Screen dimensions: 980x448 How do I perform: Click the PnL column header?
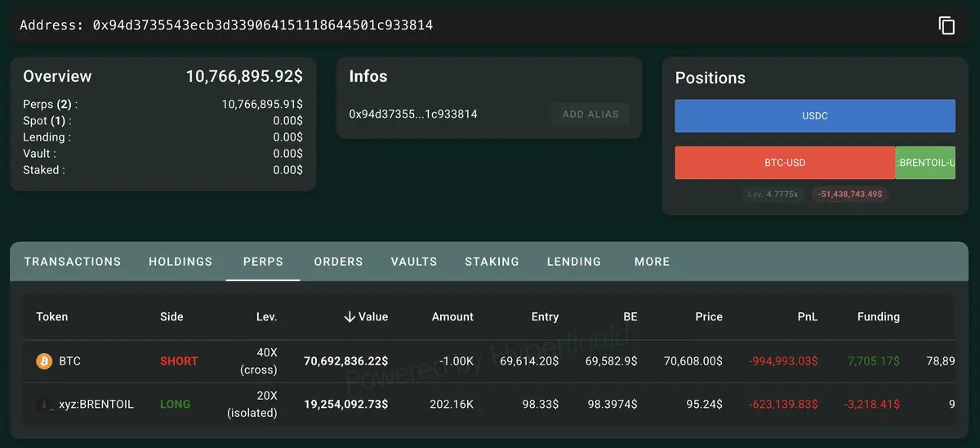click(808, 316)
